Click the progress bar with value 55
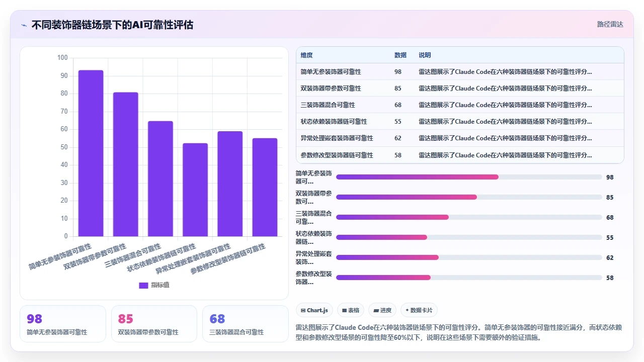644x362 pixels. point(469,237)
